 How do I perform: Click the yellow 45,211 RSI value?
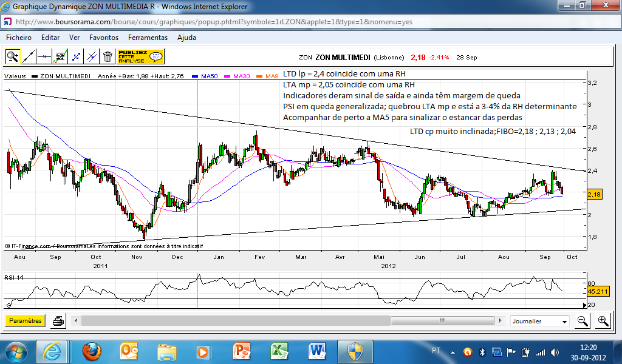point(598,292)
